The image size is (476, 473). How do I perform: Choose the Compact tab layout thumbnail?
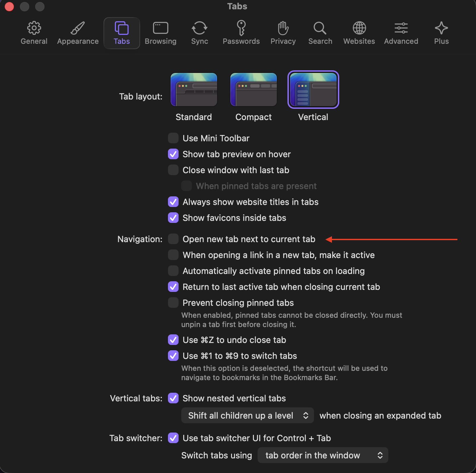254,90
